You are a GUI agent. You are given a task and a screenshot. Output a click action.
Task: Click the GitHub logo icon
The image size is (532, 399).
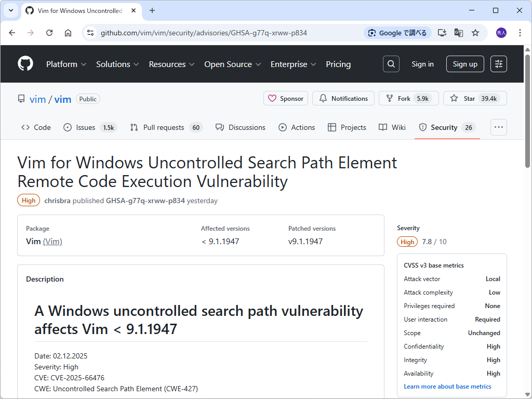click(25, 63)
